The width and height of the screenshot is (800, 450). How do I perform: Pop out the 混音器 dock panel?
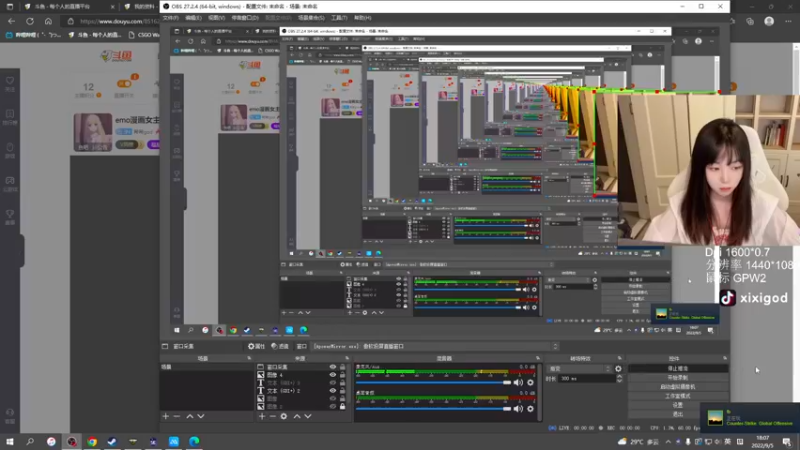point(538,358)
